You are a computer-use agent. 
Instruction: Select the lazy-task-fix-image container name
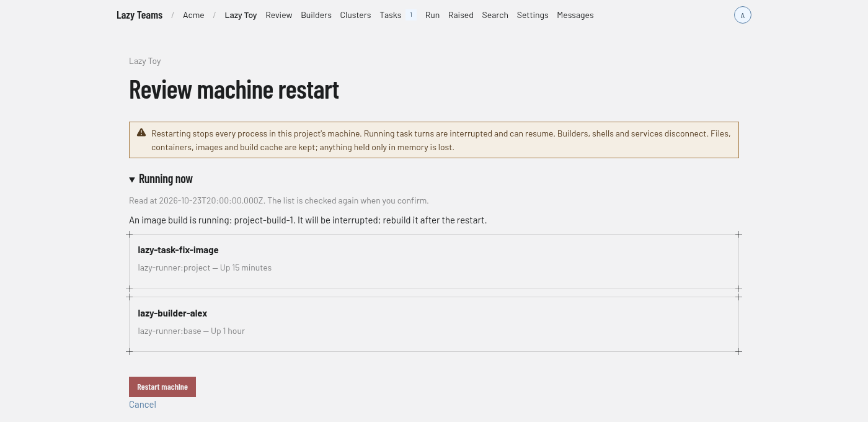click(178, 250)
